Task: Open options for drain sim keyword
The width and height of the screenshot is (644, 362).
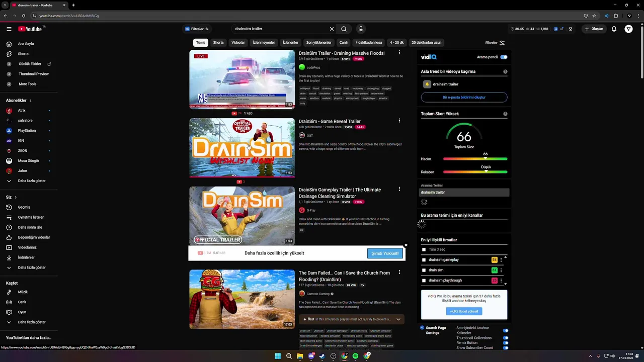Action: [501, 270]
